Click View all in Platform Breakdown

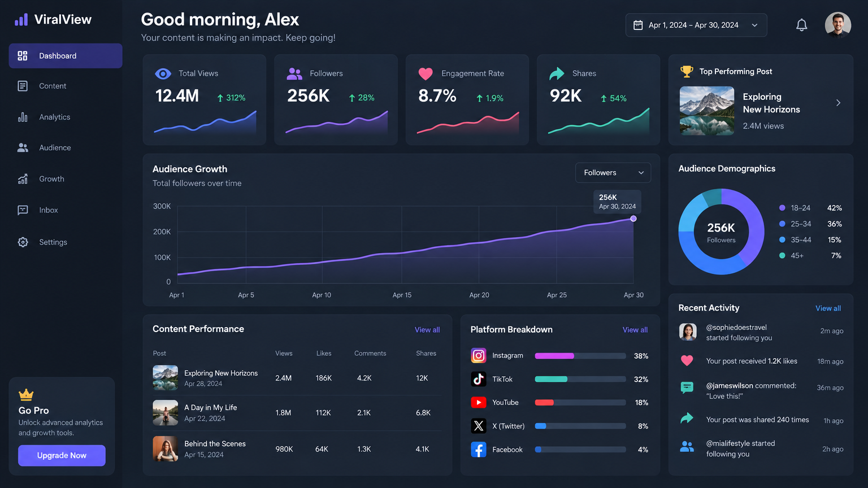(x=635, y=330)
